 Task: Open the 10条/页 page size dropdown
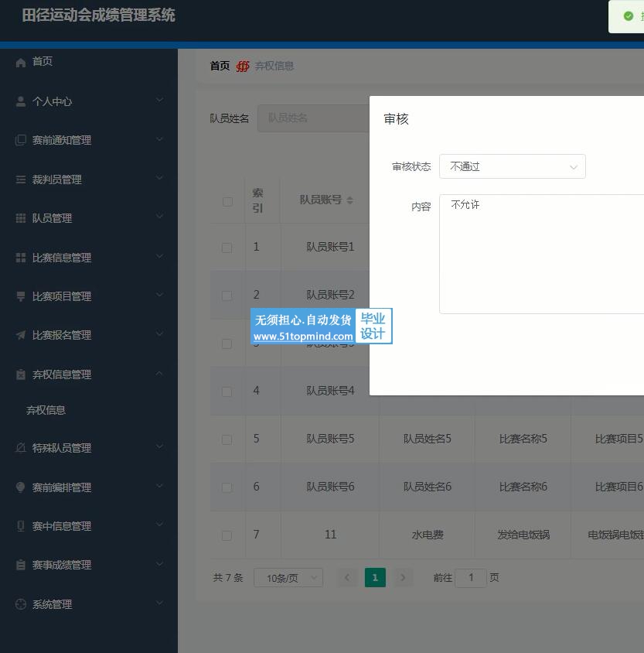coord(288,578)
